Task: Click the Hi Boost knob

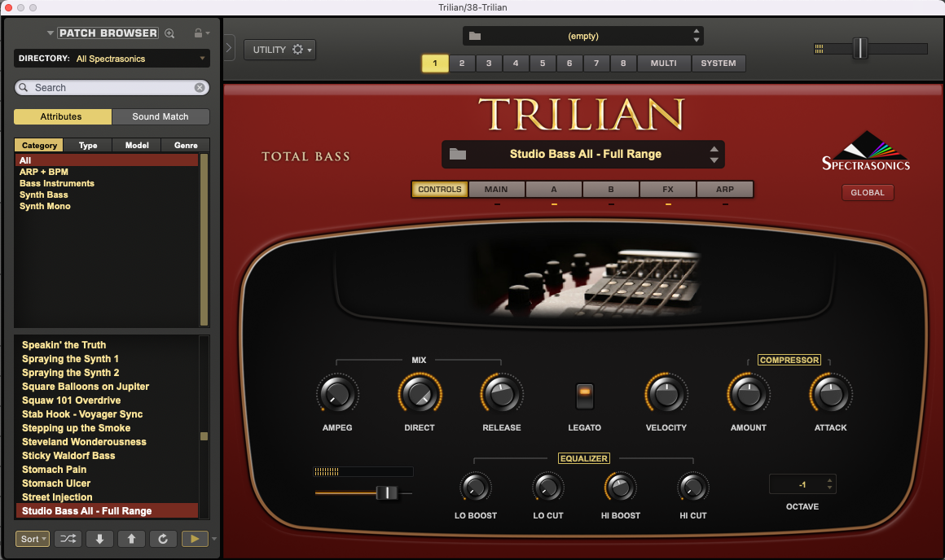Action: tap(620, 487)
